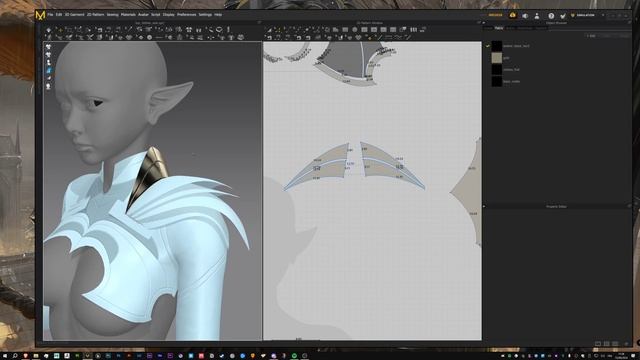Select the Select/Move tool in 3D toolbar
Image resolution: width=640 pixels, height=360 pixels.
click(49, 30)
